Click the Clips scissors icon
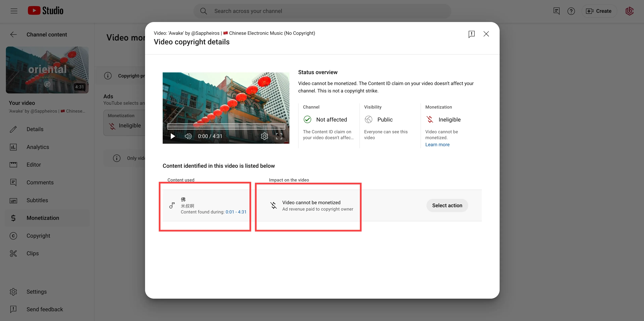Screen dimensions: 644x321 point(13,253)
